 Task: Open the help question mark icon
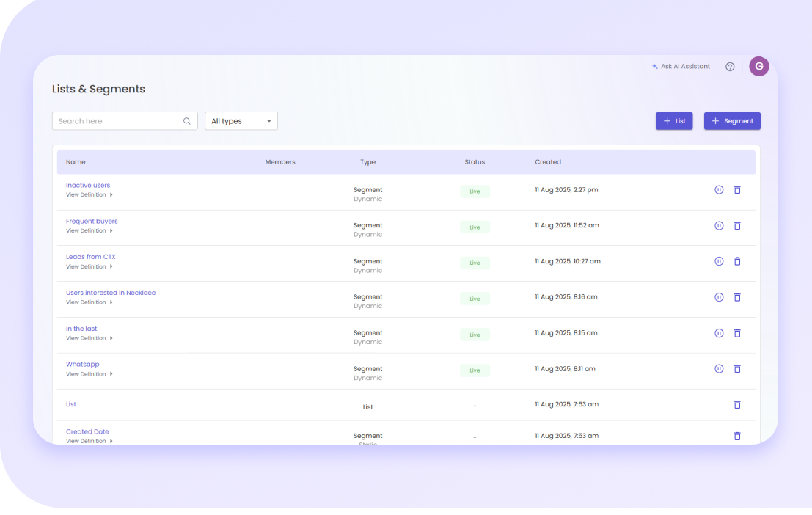[x=730, y=66]
